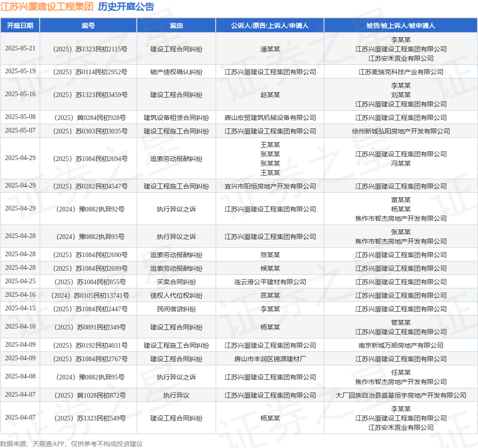Click plaintiff 唐山市丰润区锦源建材厂

click(x=270, y=359)
